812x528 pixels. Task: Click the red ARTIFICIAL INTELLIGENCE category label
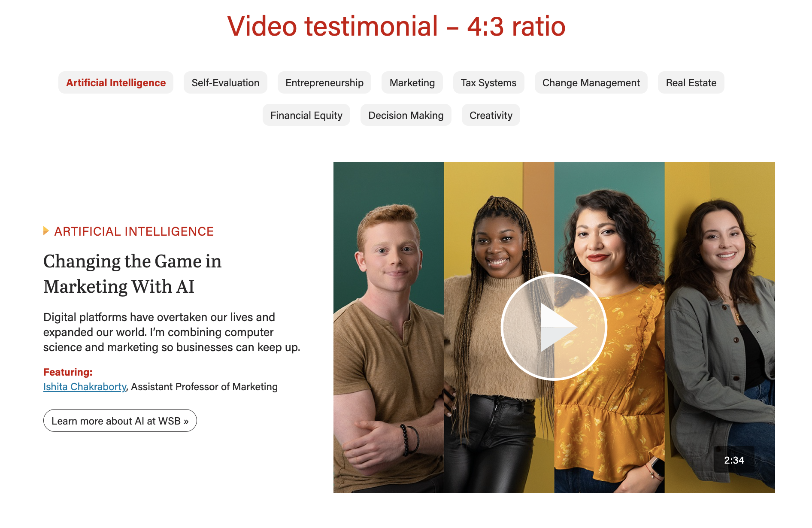pos(134,231)
